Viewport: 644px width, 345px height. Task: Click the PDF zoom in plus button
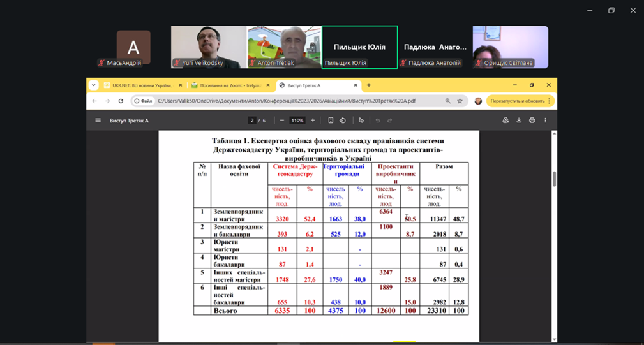[313, 121]
